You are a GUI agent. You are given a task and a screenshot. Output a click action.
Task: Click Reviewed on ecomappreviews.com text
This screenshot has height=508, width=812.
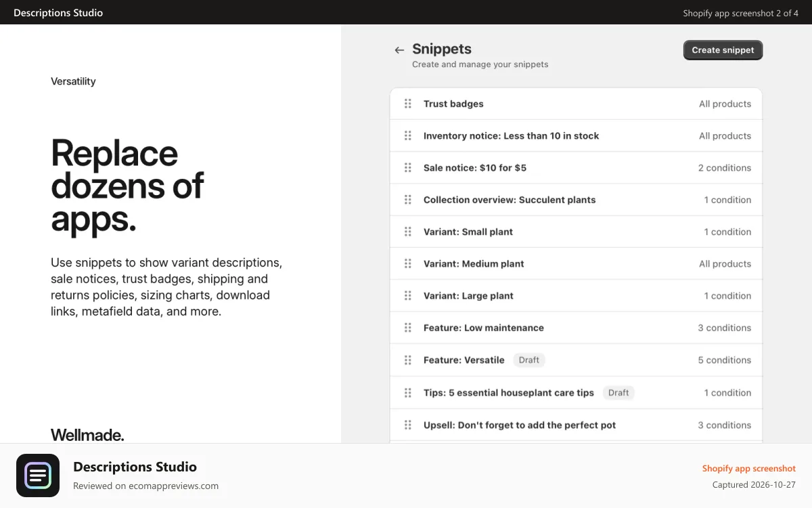click(x=145, y=486)
